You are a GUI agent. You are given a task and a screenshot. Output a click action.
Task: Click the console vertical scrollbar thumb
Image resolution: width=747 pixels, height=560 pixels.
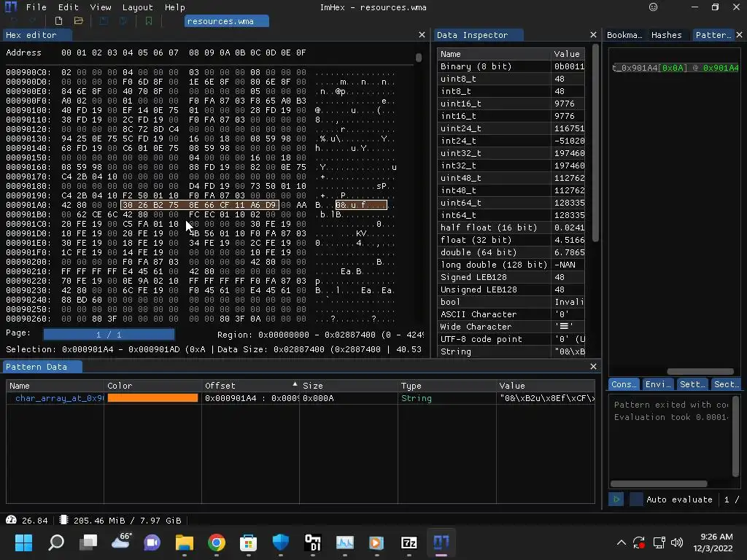pos(735,436)
